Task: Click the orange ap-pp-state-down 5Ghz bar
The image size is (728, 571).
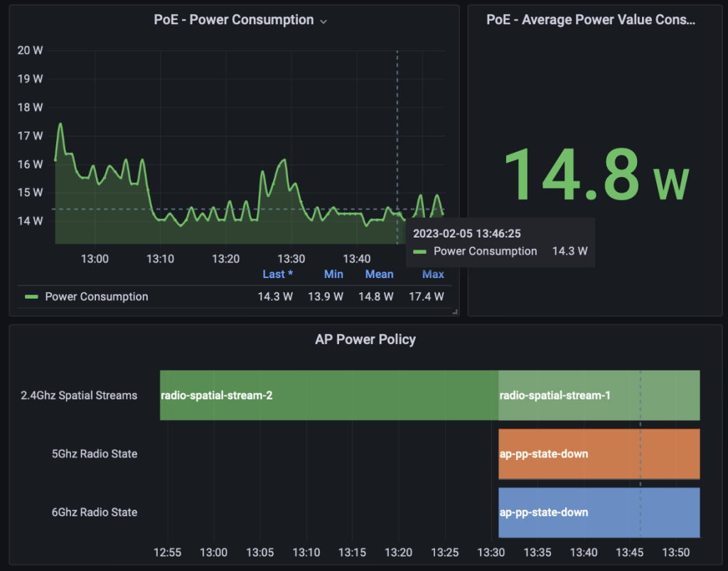Action: 599,454
